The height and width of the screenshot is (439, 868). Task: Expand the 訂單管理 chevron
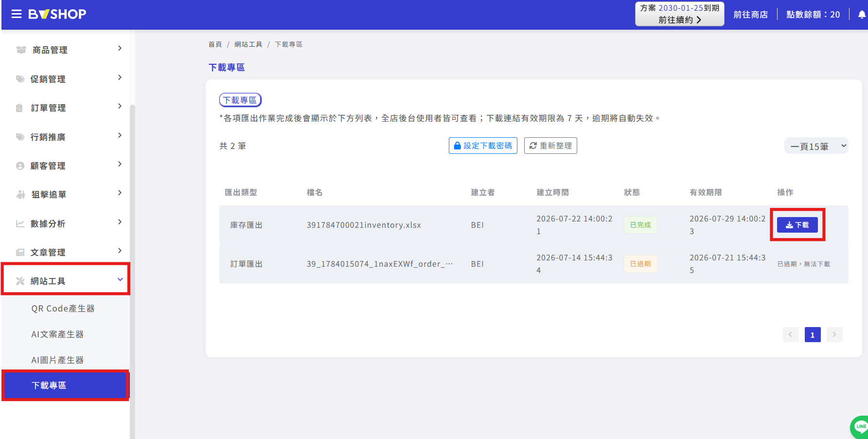[120, 106]
